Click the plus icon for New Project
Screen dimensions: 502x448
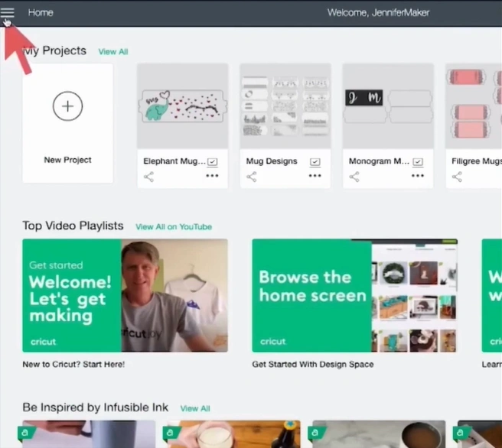[x=67, y=106]
